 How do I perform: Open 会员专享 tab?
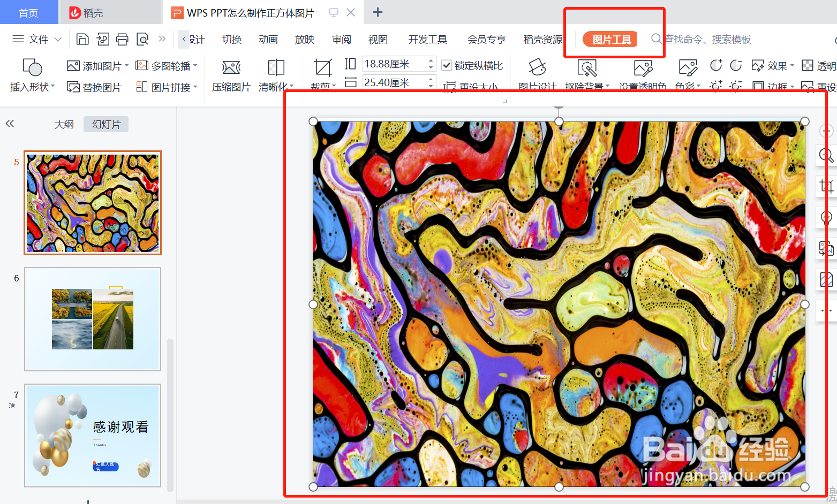[x=486, y=39]
